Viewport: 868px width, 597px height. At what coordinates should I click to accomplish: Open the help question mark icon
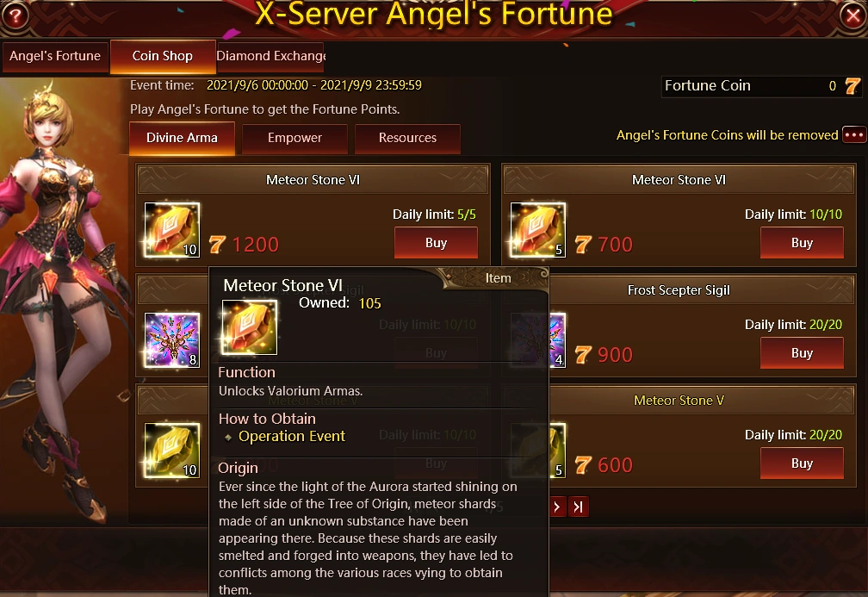point(15,16)
